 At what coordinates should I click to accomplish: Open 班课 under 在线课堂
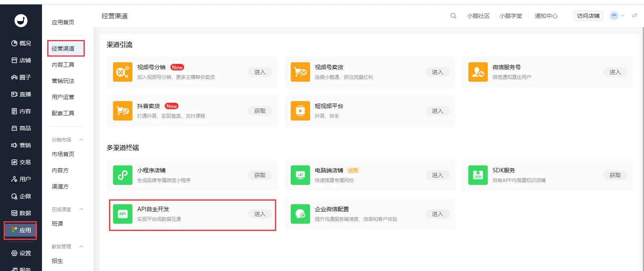(x=57, y=224)
